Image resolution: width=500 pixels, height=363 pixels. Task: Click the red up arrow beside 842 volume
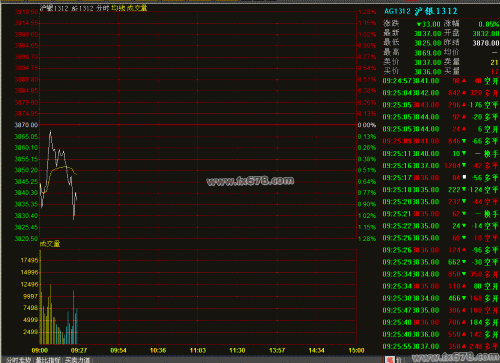click(x=464, y=93)
